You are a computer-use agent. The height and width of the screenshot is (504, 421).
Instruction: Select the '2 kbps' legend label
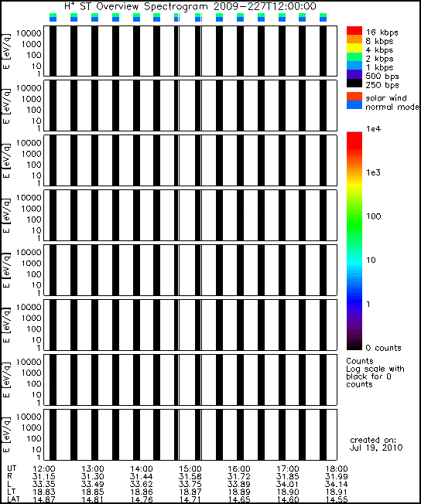point(380,59)
